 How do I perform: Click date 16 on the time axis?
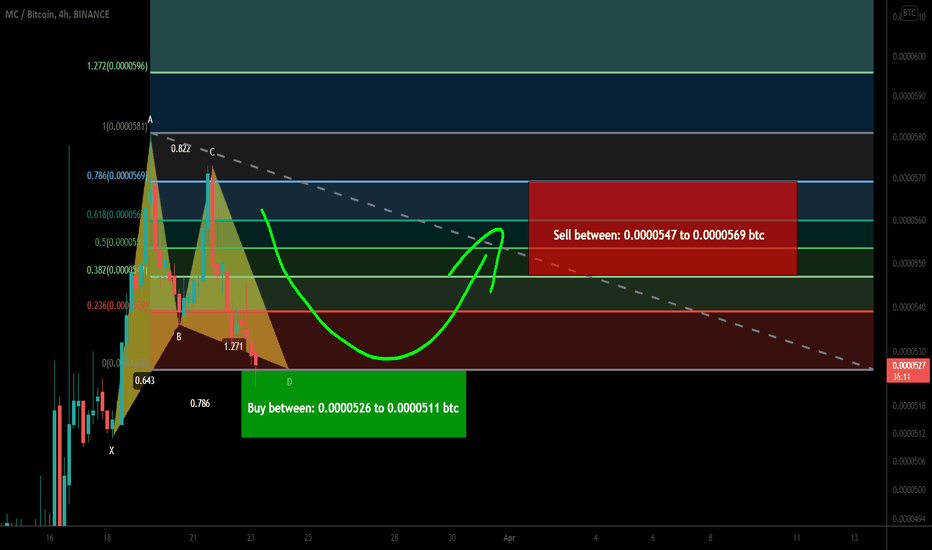49,538
